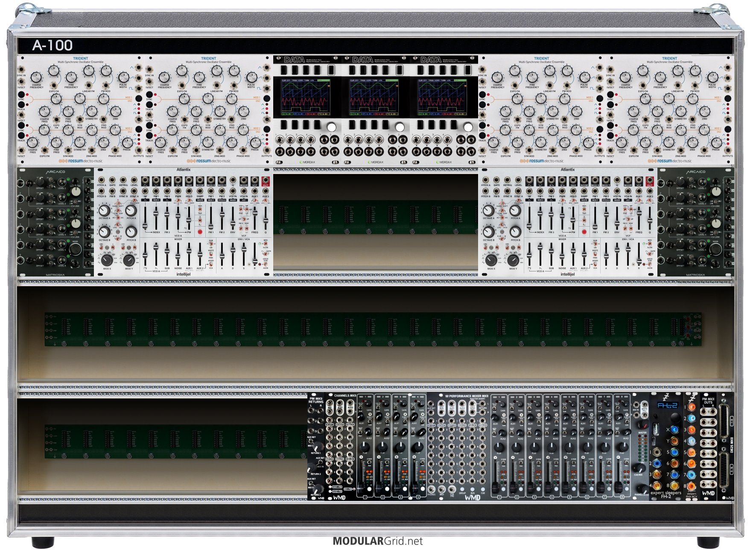Hit the MOD 1 TRACK button on the leftmost Trident
Screen dimensions: 756x550
click(x=21, y=105)
